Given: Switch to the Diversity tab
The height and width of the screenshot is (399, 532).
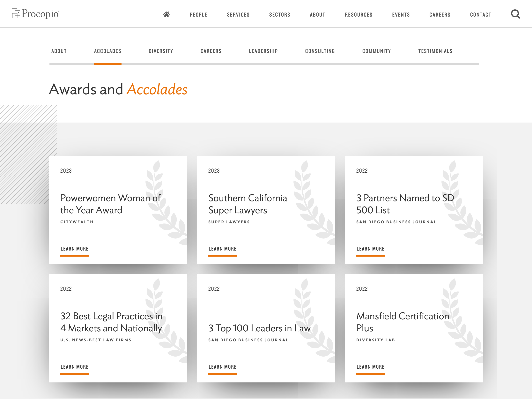Looking at the screenshot, I should (x=161, y=51).
